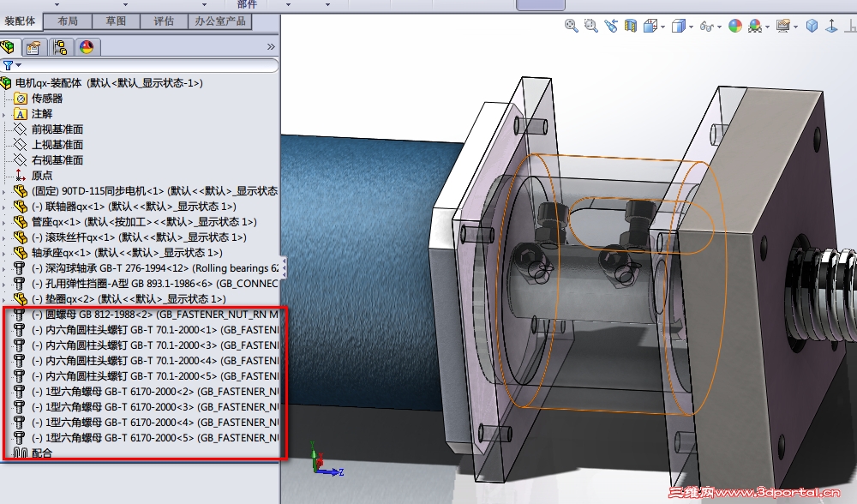The height and width of the screenshot is (504, 857).
Task: Switch to the 布局 tab
Action: coord(68,21)
